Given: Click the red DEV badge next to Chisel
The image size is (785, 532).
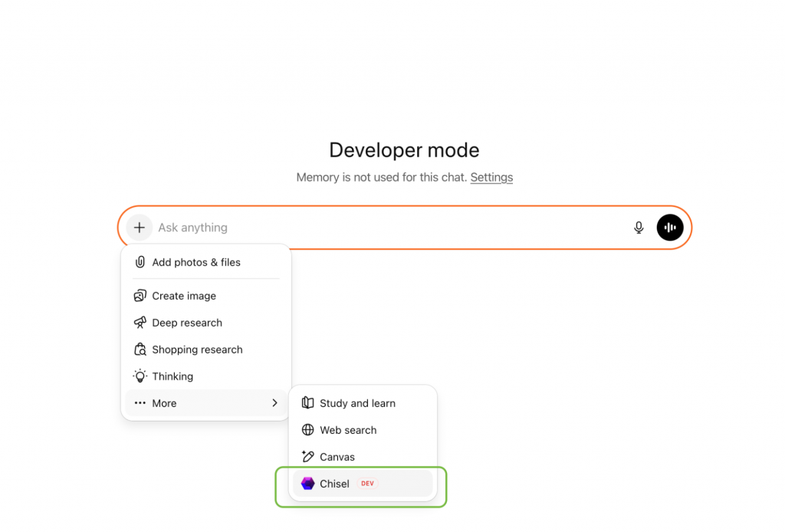Looking at the screenshot, I should click(368, 484).
